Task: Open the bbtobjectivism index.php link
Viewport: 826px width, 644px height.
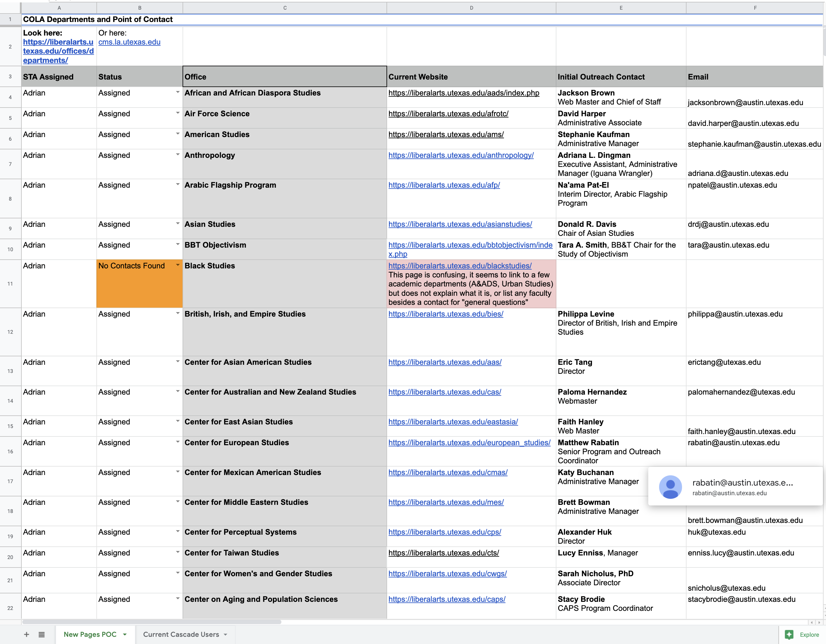Action: click(470, 250)
